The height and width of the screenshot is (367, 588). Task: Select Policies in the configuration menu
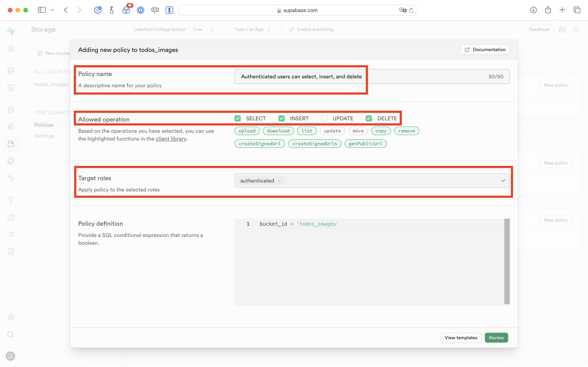coord(44,125)
